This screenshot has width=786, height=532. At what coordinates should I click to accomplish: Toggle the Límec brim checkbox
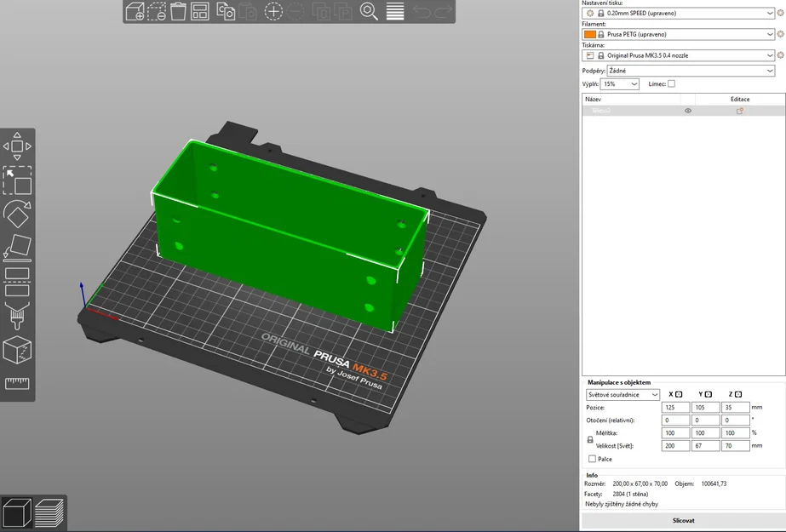[671, 83]
